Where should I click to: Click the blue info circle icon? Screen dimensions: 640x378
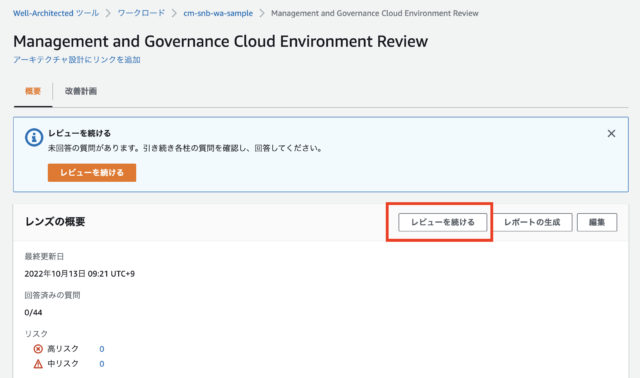(34, 138)
